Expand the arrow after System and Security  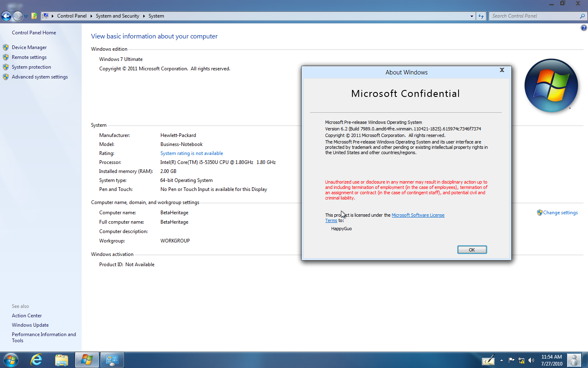tap(144, 16)
